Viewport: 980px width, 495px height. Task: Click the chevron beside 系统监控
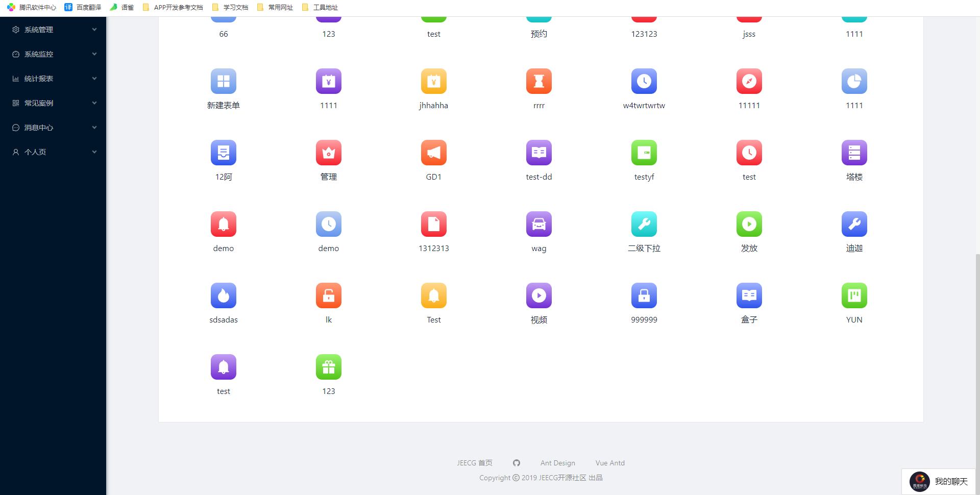[x=94, y=54]
